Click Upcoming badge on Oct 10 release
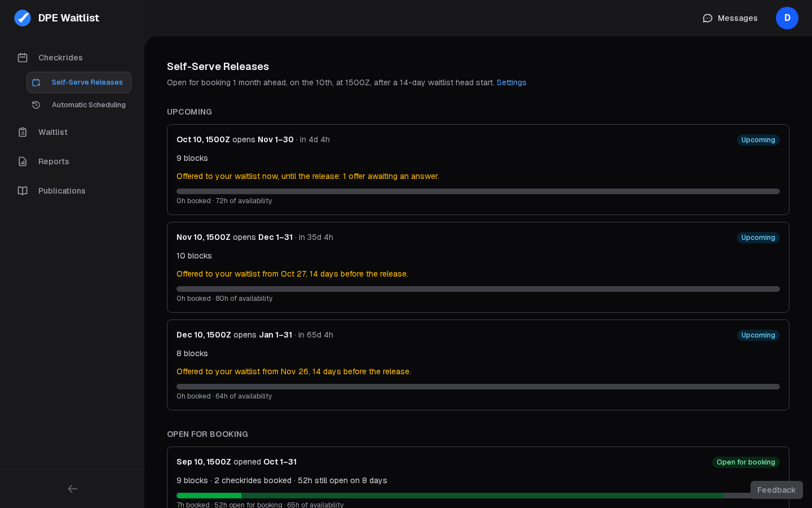 point(758,140)
